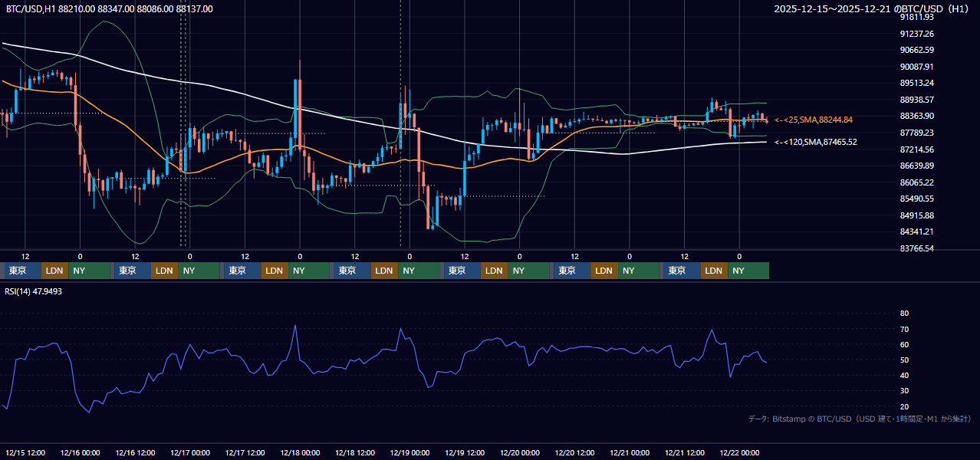Select the 12/18 12:00 time label

(x=355, y=452)
